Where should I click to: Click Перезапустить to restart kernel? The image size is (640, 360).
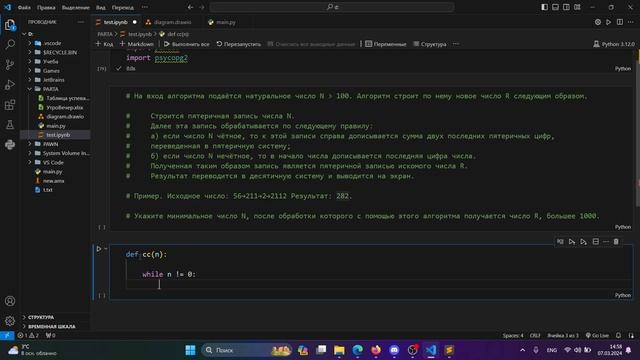pos(239,44)
